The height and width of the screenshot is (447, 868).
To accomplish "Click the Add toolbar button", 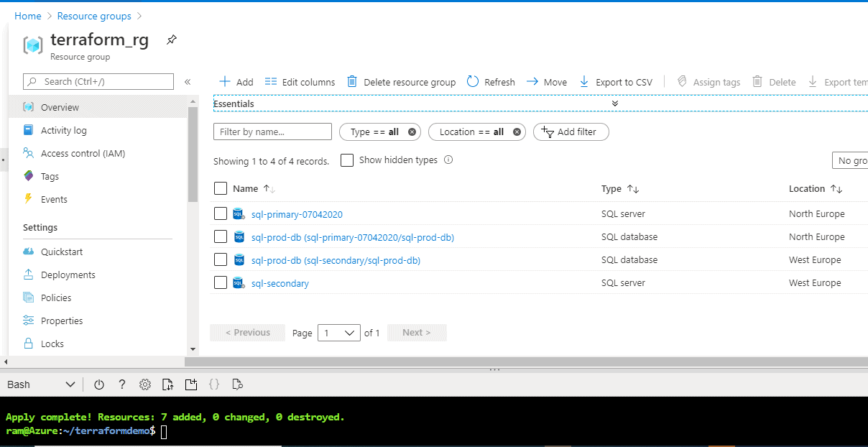I will 236,82.
